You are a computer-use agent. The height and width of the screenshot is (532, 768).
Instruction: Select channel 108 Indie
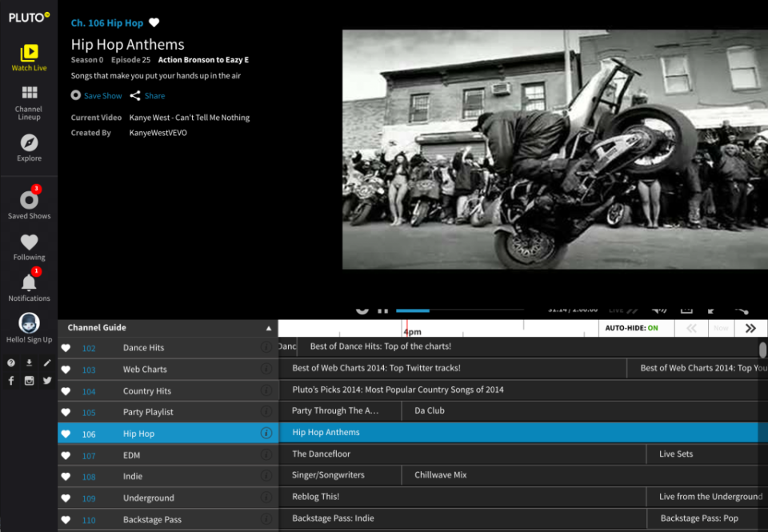coord(168,476)
